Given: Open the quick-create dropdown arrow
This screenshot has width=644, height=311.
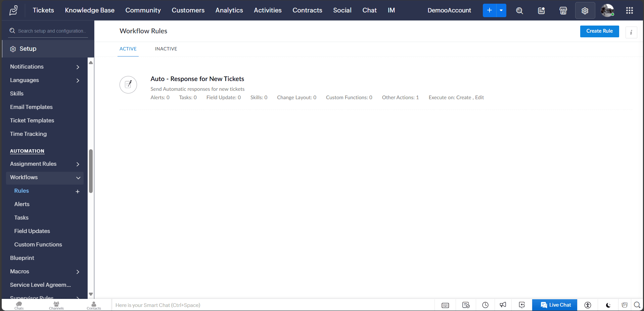Looking at the screenshot, I should point(501,10).
